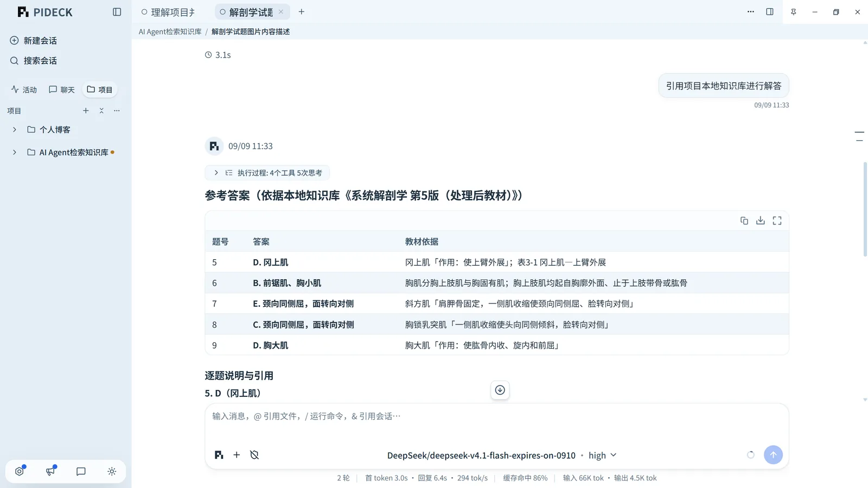Click the Pideck agent icon in input bar
The width and height of the screenshot is (868, 488).
point(219,455)
